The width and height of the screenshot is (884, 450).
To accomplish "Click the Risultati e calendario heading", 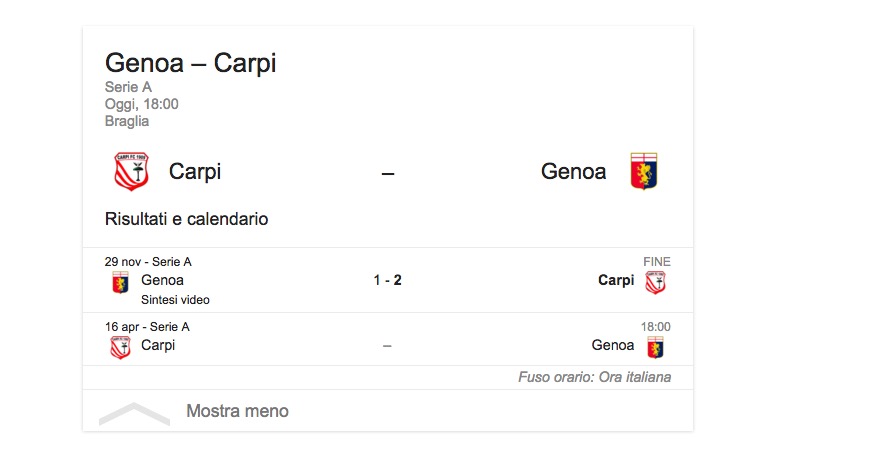I will pos(186,218).
